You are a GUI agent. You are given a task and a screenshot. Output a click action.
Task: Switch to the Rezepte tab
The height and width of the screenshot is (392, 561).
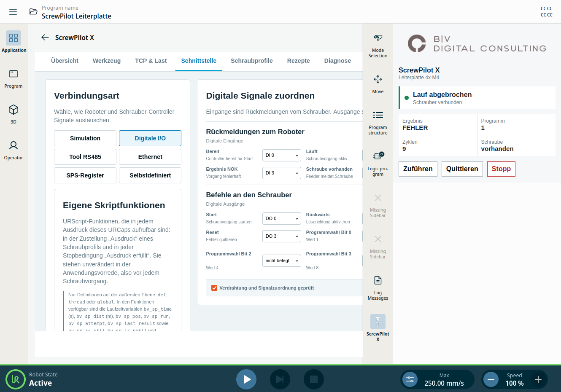(299, 61)
